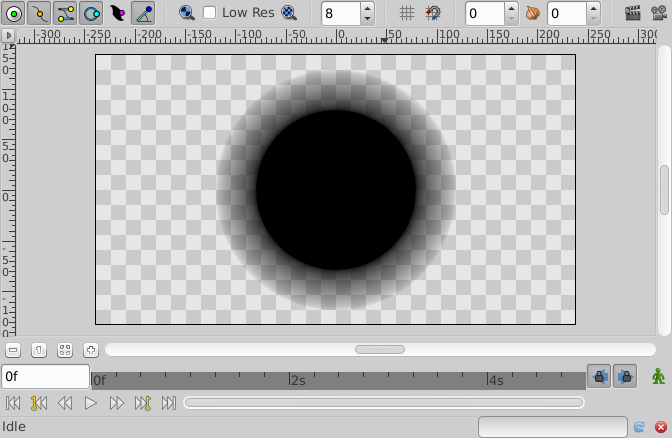Screen dimensions: 672x438
Task: Toggle width handles display icon
Action: (x=117, y=13)
